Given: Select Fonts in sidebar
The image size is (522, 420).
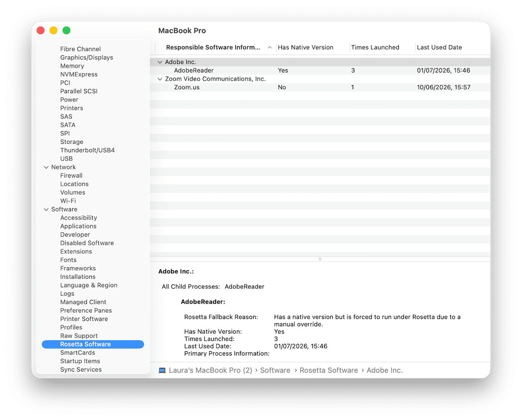Looking at the screenshot, I should 68,260.
